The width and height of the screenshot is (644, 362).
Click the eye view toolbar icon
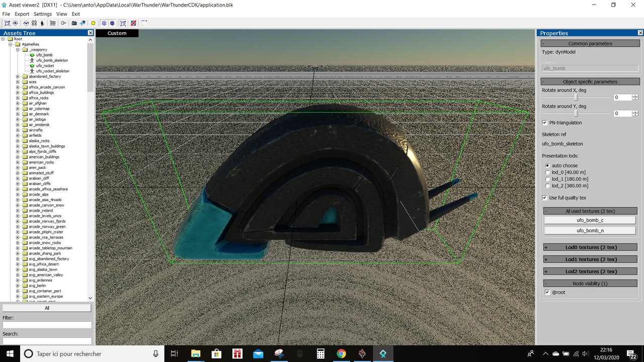click(x=16, y=23)
